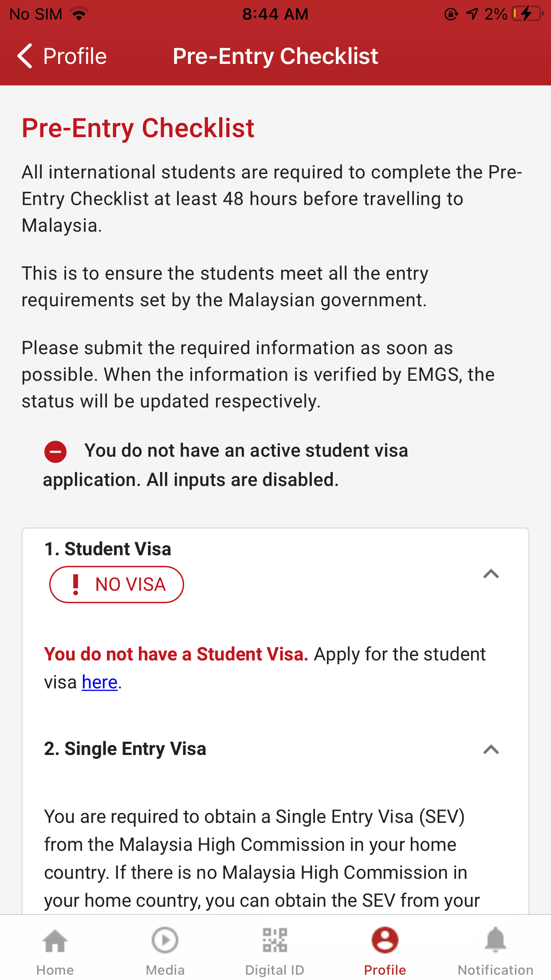551x980 pixels.
Task: Tap the Media play icon
Action: [x=165, y=940]
